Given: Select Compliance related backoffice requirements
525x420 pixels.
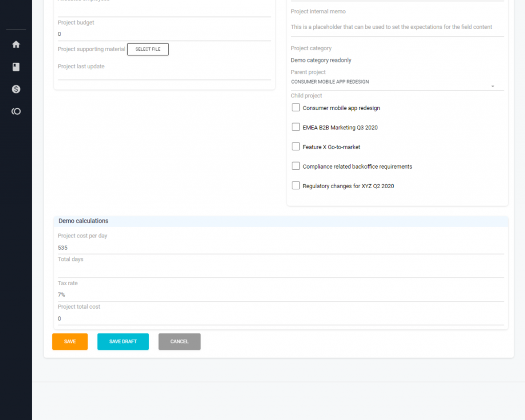Looking at the screenshot, I should coord(296,166).
